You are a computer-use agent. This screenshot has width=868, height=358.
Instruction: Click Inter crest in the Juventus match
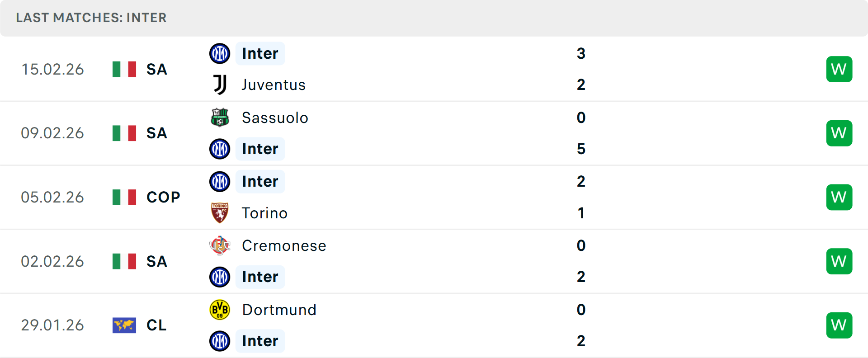pyautogui.click(x=220, y=53)
